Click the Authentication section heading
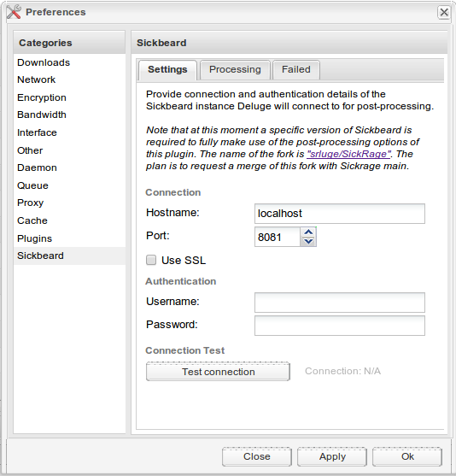 pyautogui.click(x=180, y=281)
